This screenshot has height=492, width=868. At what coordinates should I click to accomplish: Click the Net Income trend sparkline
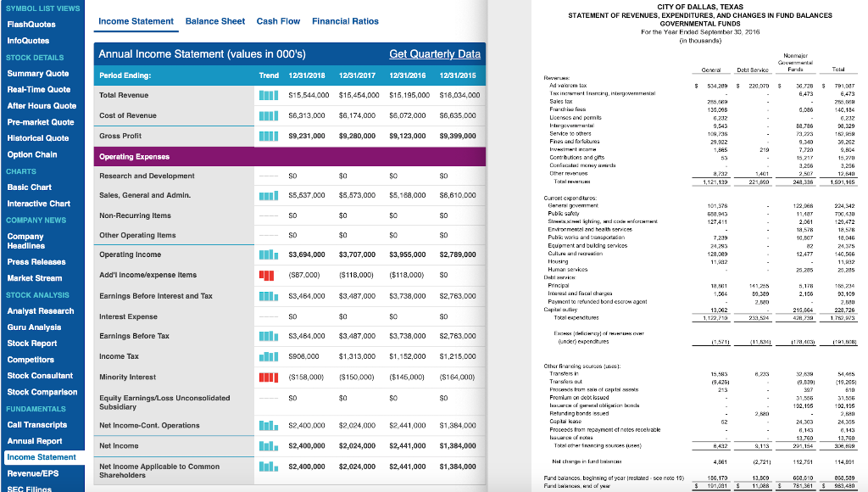[269, 445]
